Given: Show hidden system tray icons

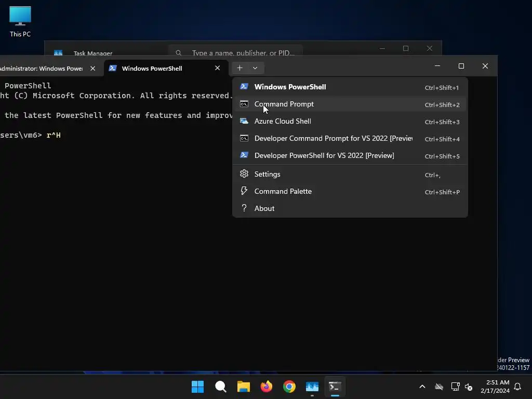Looking at the screenshot, I should pyautogui.click(x=422, y=387).
